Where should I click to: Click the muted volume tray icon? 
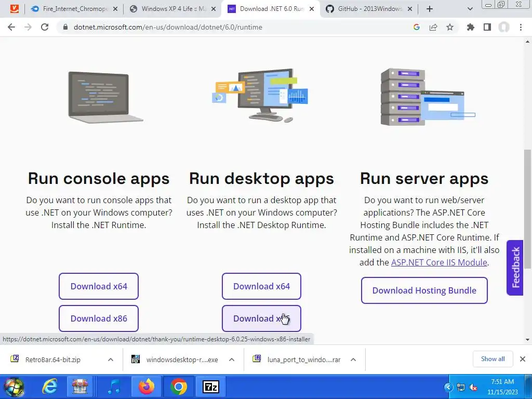coord(473,387)
